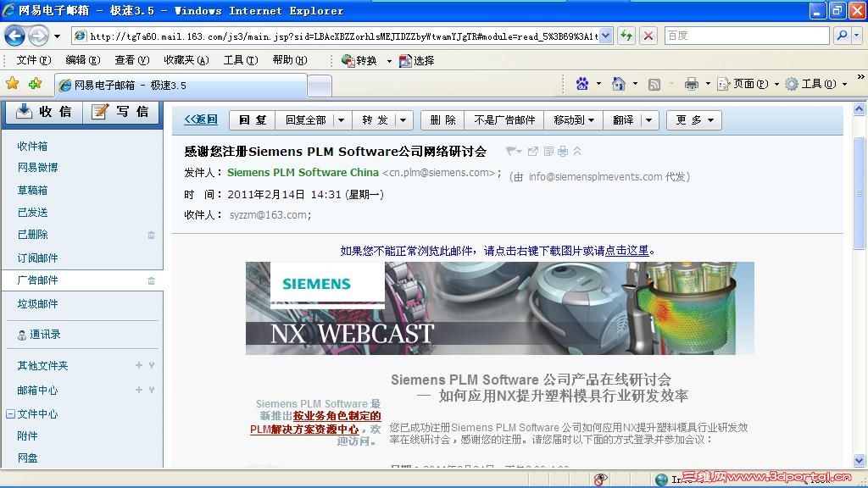Image resolution: width=868 pixels, height=488 pixels.
Task: Open search provider dropdown arrow
Action: (x=856, y=36)
